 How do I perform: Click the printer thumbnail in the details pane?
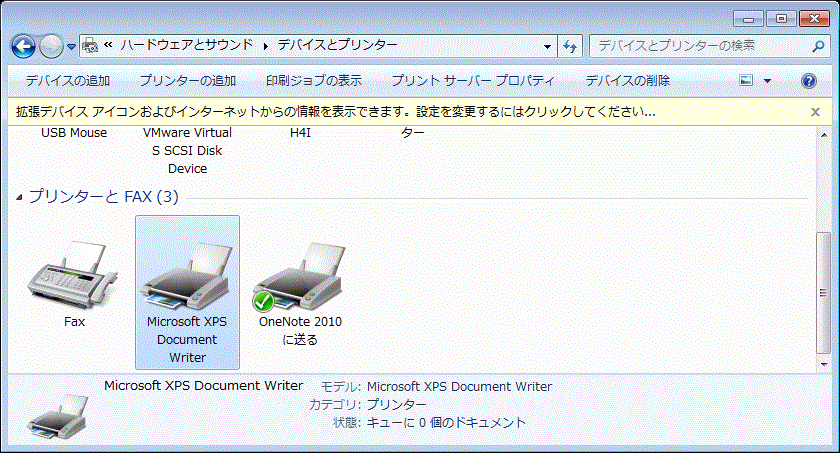[x=57, y=416]
